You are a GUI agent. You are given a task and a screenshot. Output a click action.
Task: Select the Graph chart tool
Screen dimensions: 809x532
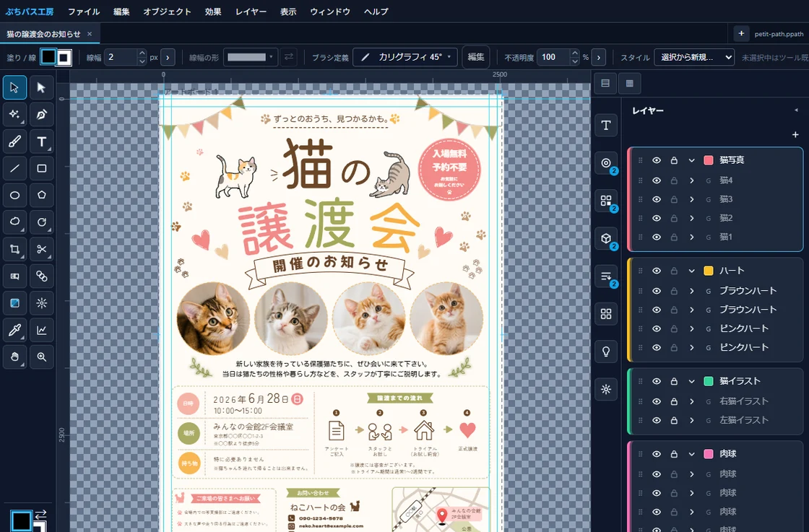point(41,330)
